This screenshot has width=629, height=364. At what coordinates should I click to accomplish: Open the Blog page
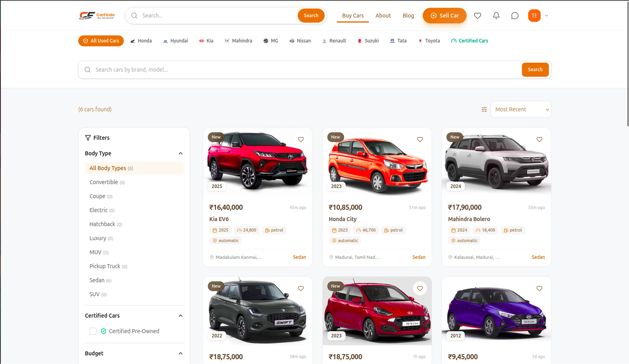point(408,16)
